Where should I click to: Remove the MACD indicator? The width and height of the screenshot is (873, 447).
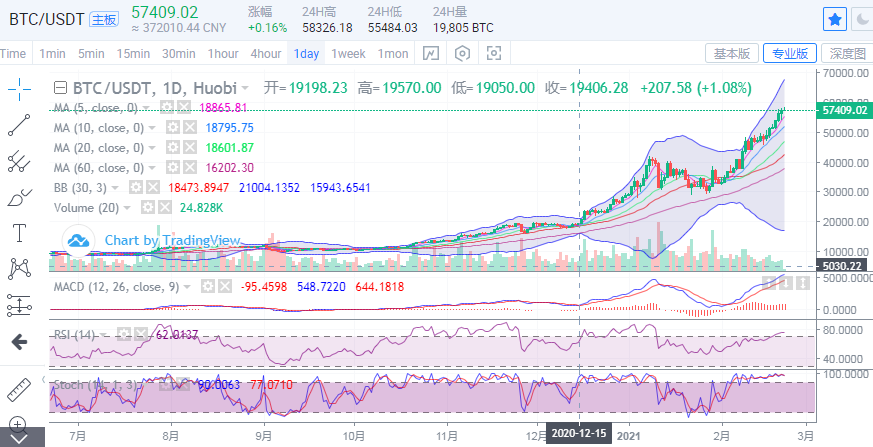pos(224,287)
